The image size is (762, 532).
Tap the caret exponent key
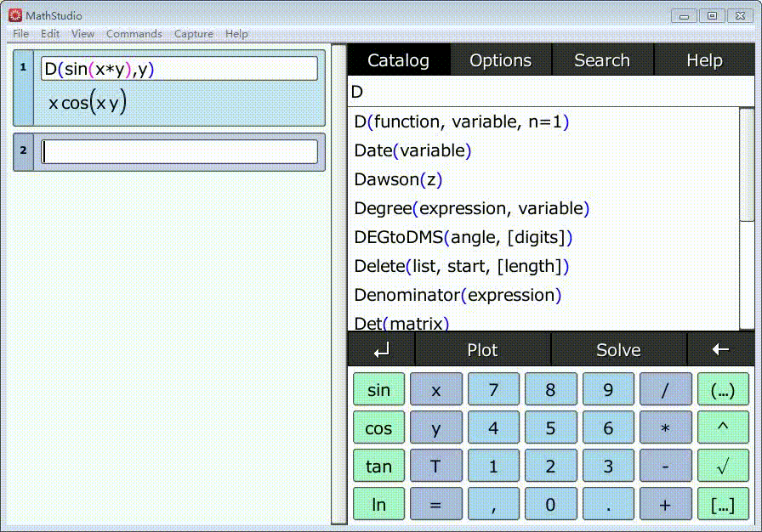723,427
